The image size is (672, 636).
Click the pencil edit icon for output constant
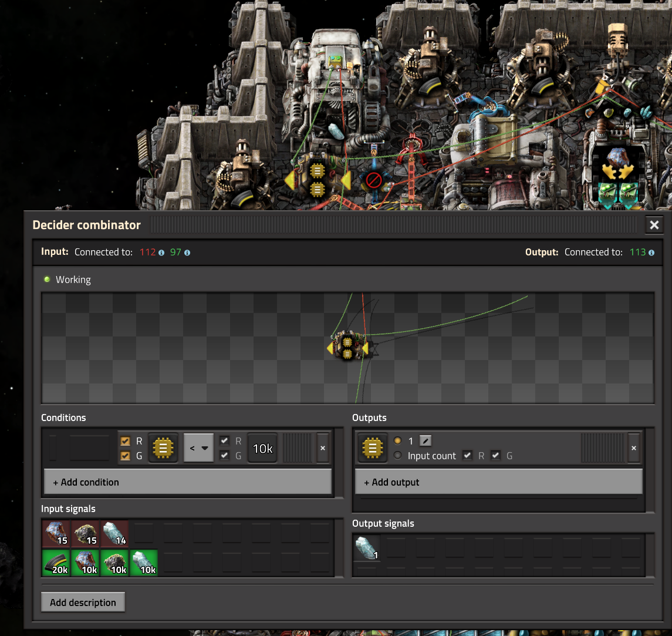[425, 440]
